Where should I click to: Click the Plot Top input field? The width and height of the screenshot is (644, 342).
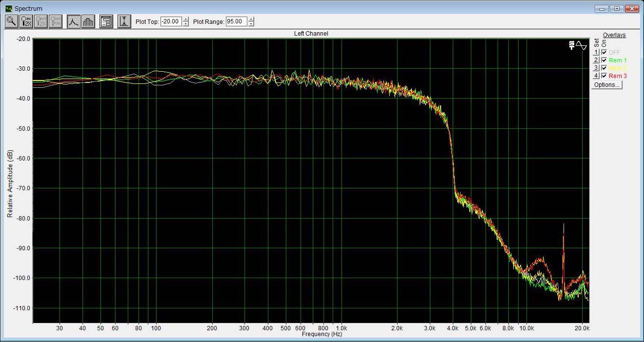[171, 21]
